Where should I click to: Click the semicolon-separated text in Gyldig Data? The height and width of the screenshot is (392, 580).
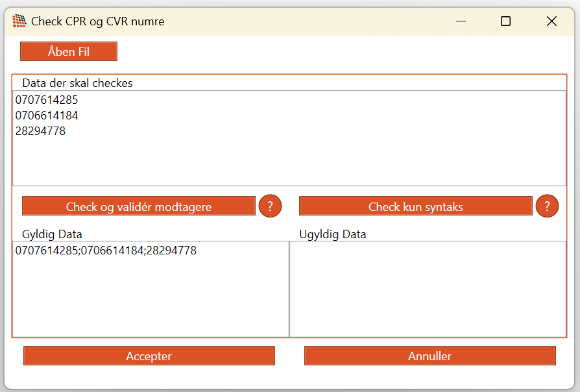[106, 251]
